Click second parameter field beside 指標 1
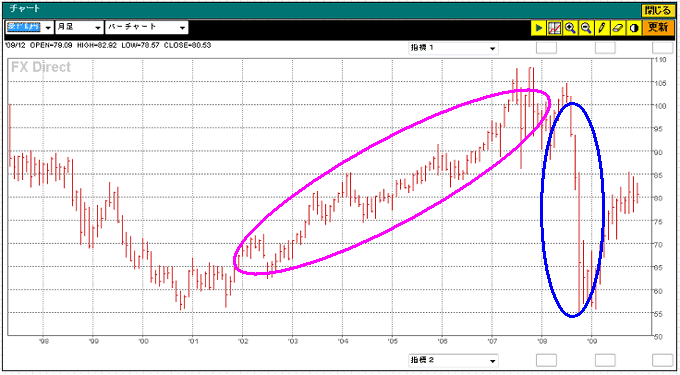 [605, 48]
